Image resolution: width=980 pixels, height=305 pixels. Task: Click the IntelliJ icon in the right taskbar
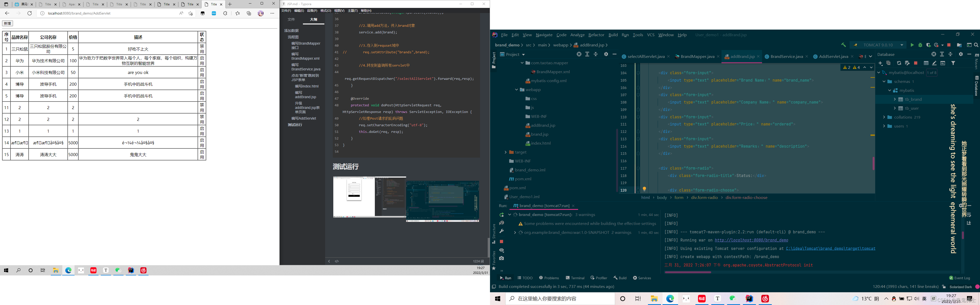pyautogui.click(x=749, y=299)
